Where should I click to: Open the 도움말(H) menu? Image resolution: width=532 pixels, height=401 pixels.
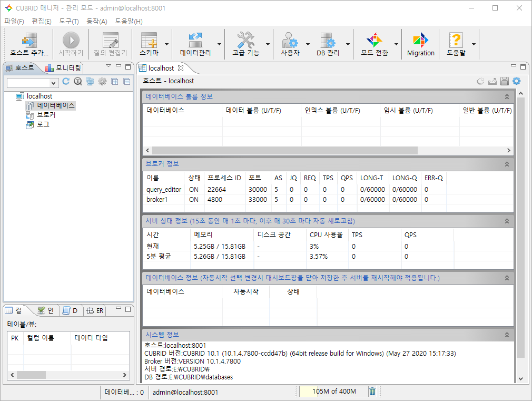point(129,22)
